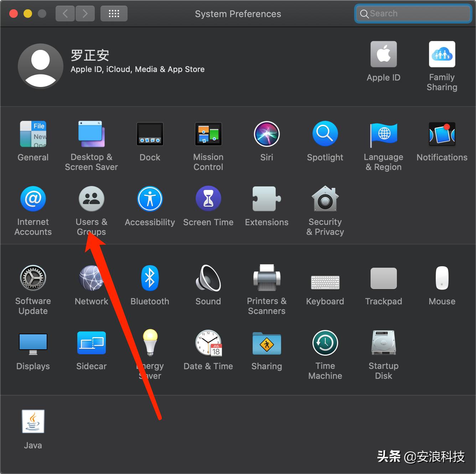Open Language & Region settings
The height and width of the screenshot is (474, 476).
click(x=383, y=134)
